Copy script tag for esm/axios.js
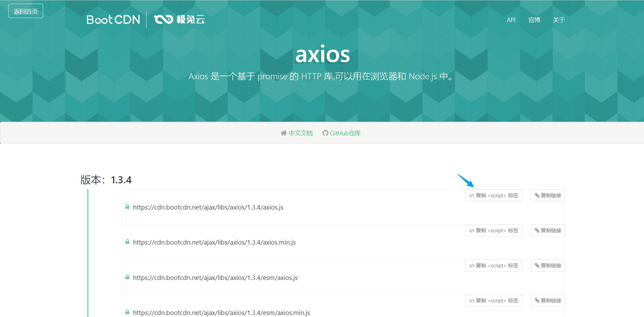Image resolution: width=644 pixels, height=317 pixels. pyautogui.click(x=493, y=266)
